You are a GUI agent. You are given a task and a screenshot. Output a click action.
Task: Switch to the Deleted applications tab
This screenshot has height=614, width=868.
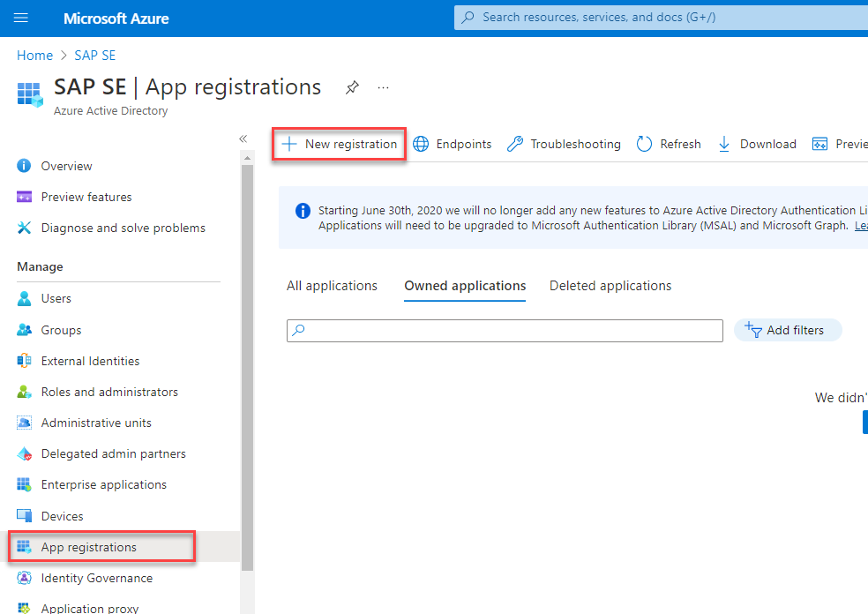point(610,286)
